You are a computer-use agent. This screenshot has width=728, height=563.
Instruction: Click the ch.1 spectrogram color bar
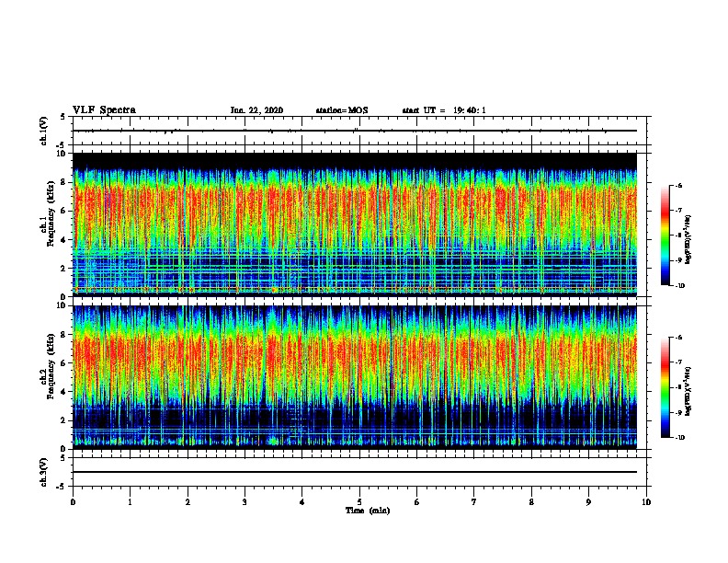coord(665,236)
